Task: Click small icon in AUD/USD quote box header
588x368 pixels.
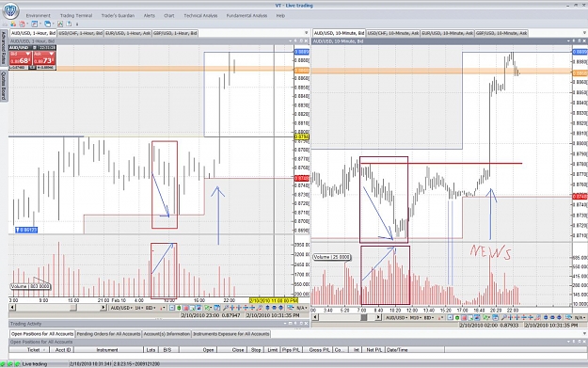Action: (34, 48)
